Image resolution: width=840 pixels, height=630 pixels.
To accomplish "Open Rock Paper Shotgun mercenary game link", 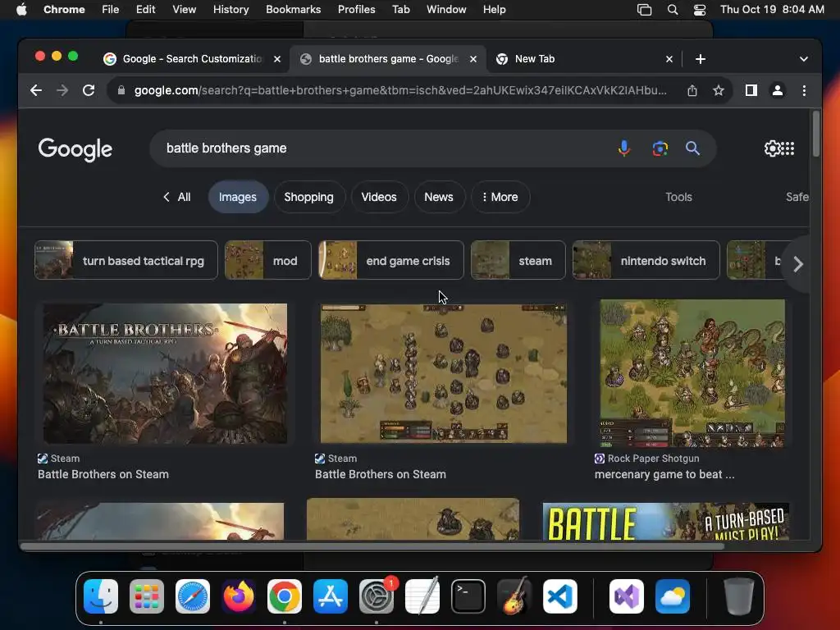I will click(664, 474).
